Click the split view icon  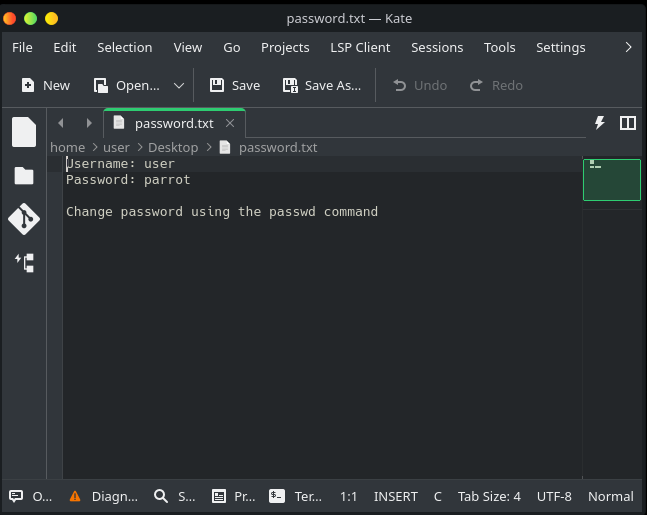(628, 123)
